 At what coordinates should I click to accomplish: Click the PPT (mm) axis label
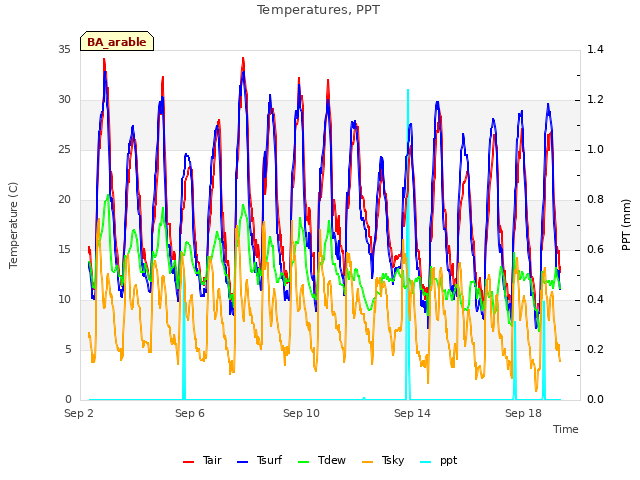point(626,224)
